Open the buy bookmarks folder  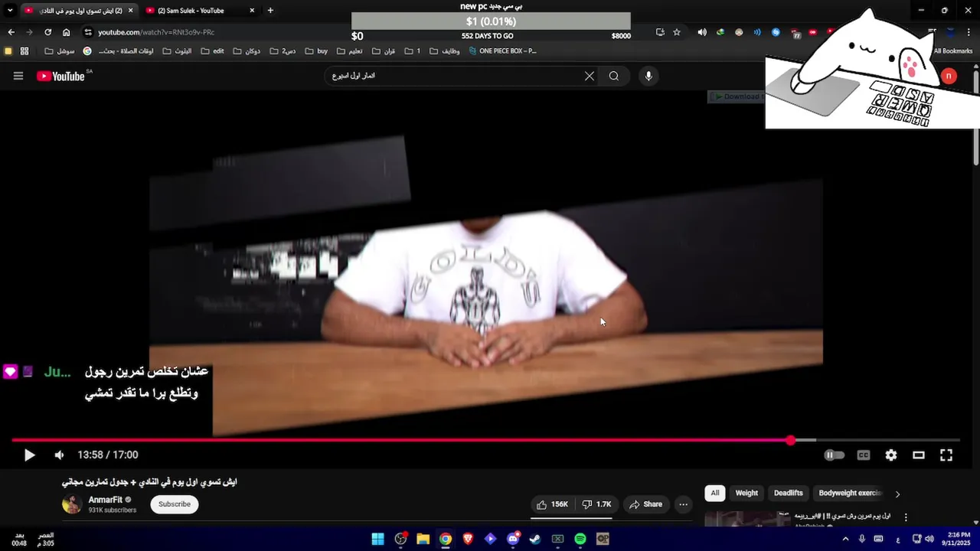[x=316, y=51]
